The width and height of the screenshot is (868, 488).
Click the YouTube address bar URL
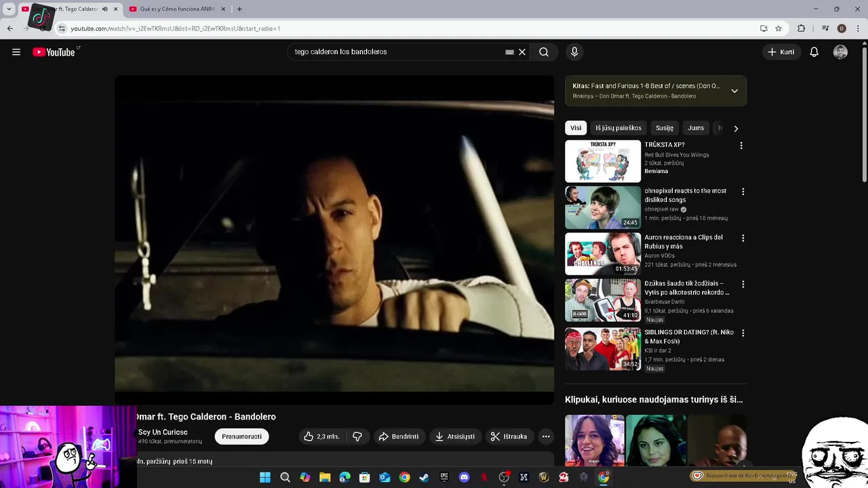pos(176,28)
